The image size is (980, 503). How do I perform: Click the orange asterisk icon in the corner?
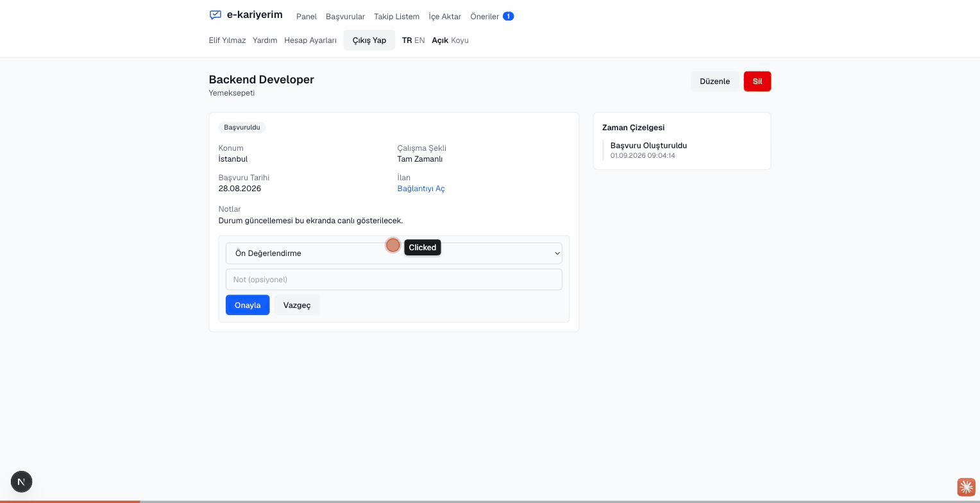tap(967, 487)
